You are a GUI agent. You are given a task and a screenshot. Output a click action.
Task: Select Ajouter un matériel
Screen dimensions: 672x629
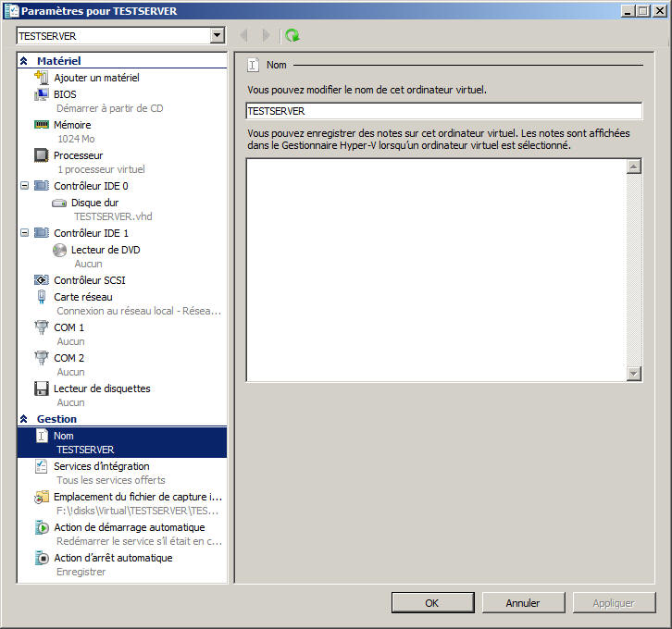tap(96, 78)
